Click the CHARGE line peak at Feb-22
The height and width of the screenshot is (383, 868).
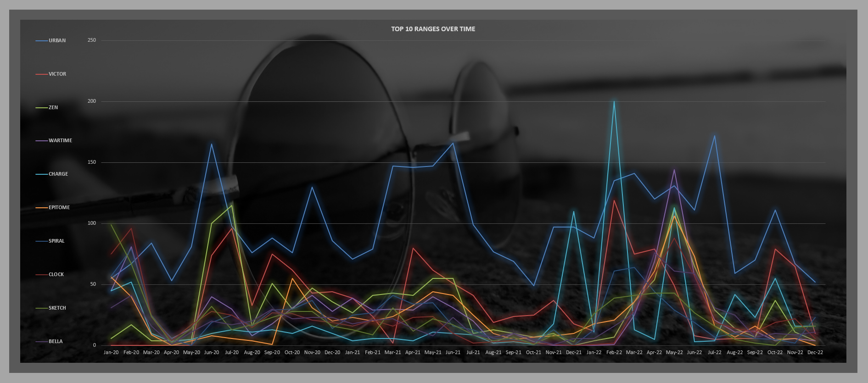pyautogui.click(x=614, y=101)
